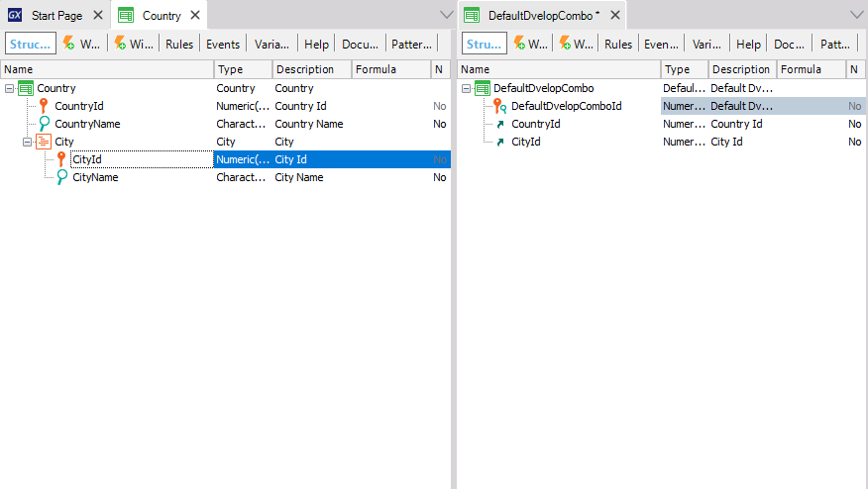
Task: Open Events section in Country editor
Action: (223, 44)
